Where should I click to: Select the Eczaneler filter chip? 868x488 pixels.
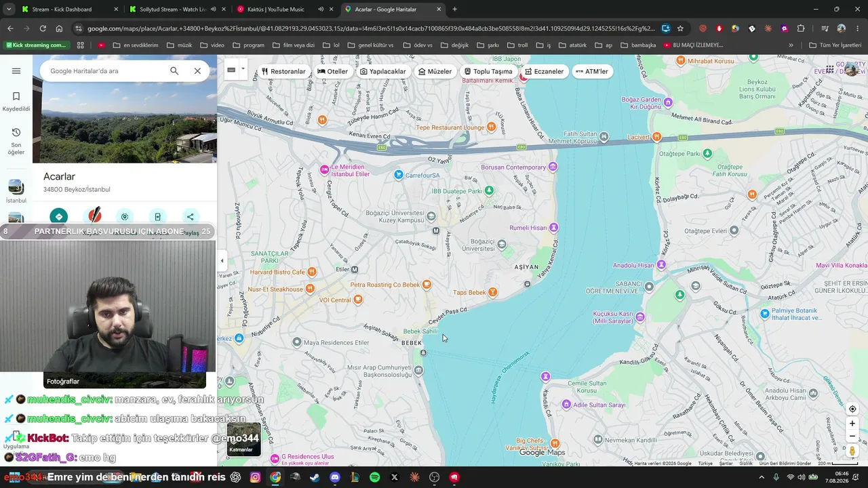point(544,71)
